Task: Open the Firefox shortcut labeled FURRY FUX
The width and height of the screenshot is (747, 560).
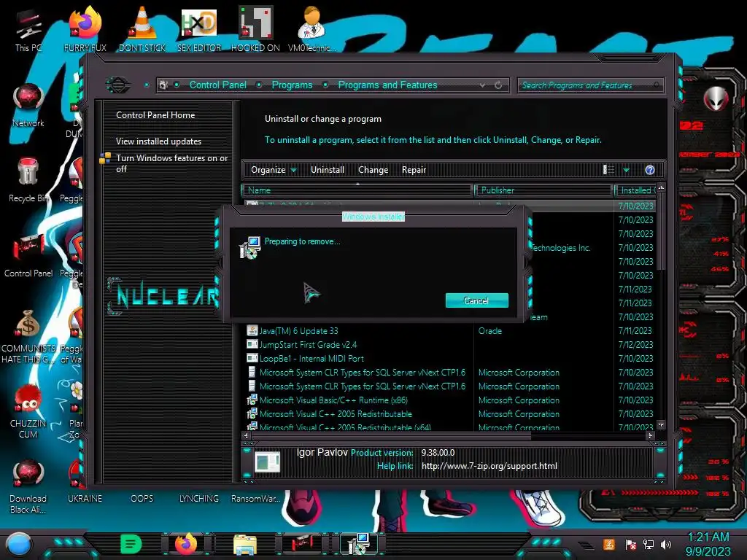Action: coord(85,30)
